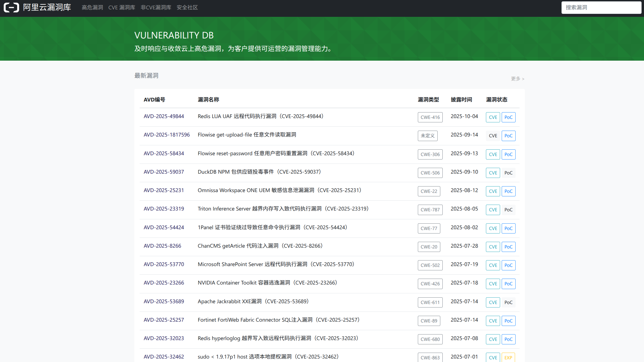Open the 高危漏洞 menu item
The height and width of the screenshot is (362, 644).
click(92, 7)
